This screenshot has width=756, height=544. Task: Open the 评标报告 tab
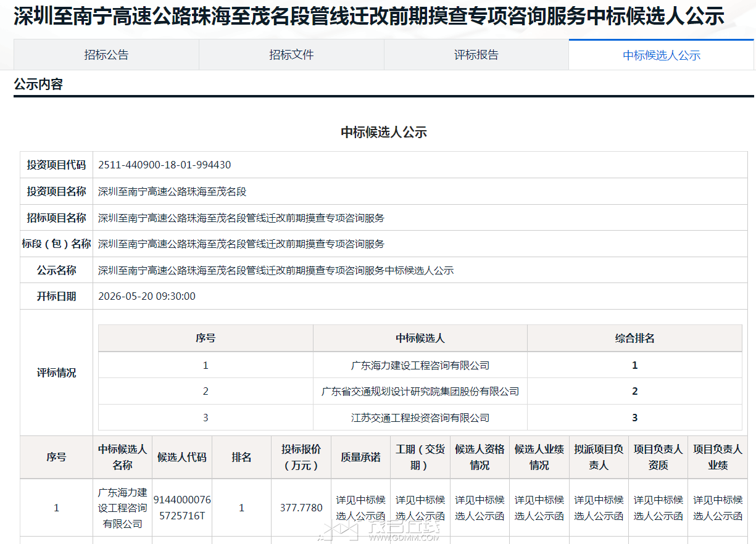(476, 55)
